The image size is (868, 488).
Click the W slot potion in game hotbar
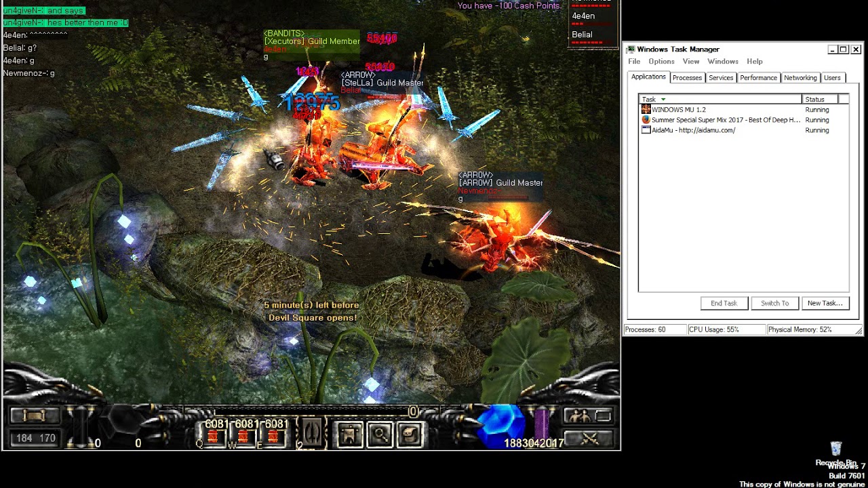[x=243, y=437]
